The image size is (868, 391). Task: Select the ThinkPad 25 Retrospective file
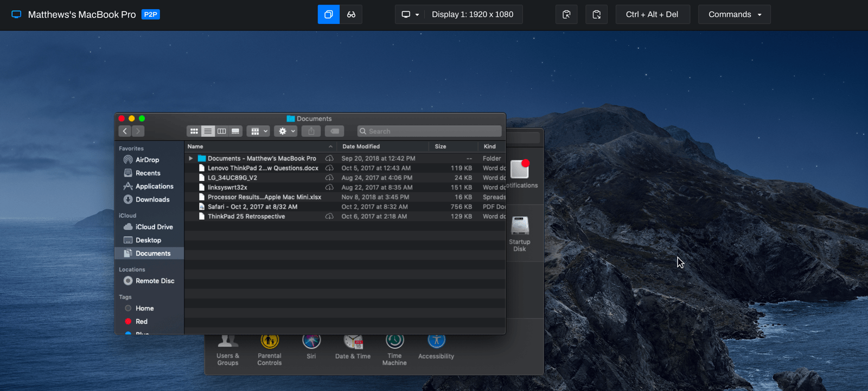pyautogui.click(x=345, y=216)
